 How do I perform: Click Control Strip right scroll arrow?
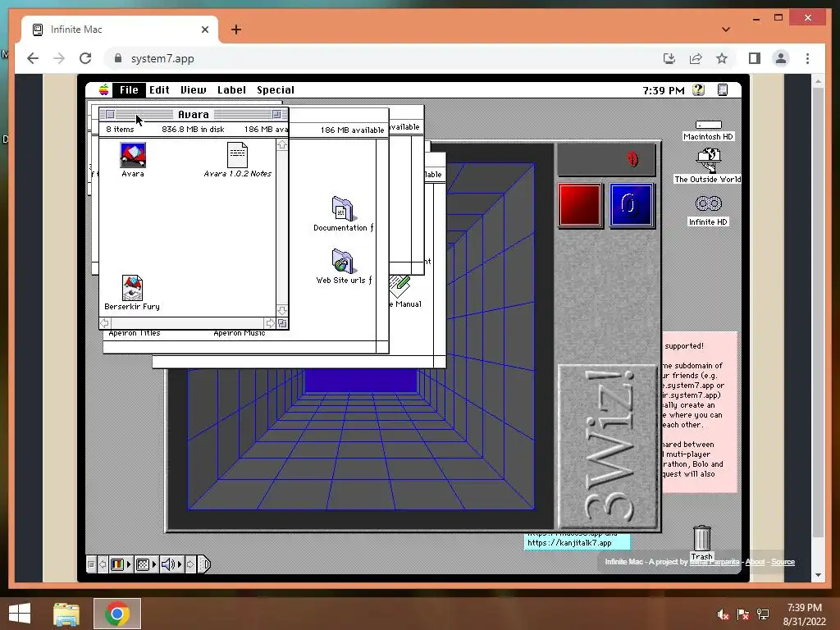coord(190,564)
